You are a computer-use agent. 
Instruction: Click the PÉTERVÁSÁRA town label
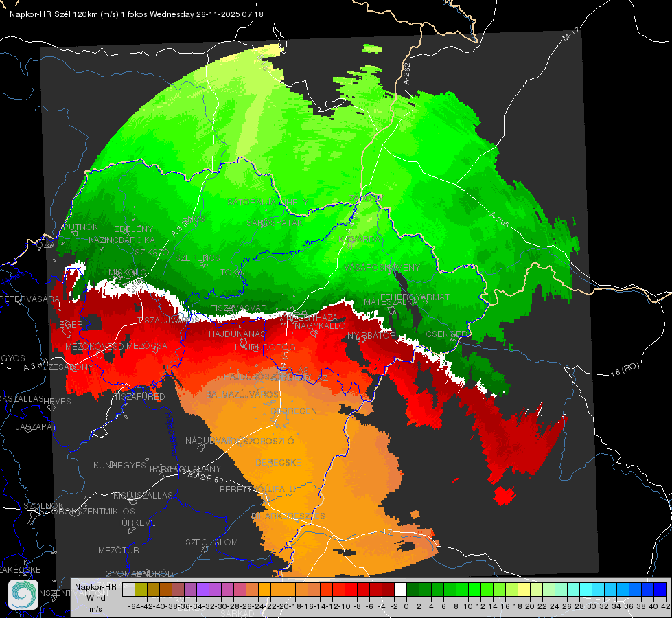click(30, 299)
